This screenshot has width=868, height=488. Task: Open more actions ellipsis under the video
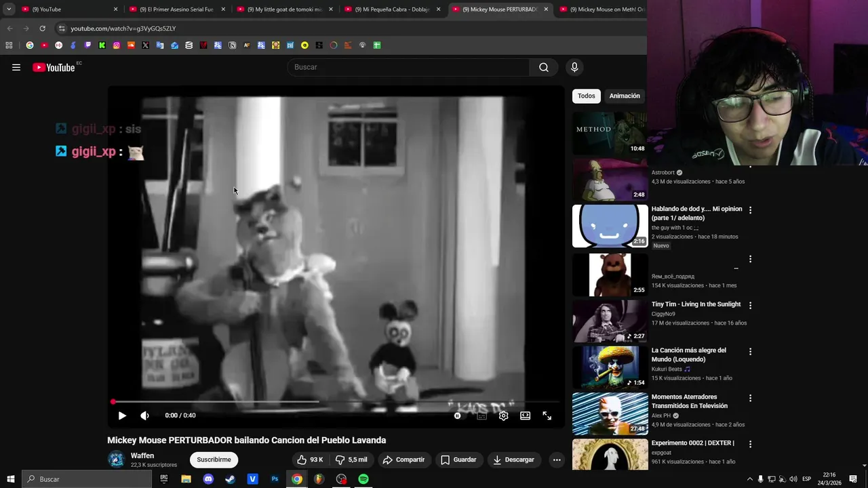557,460
